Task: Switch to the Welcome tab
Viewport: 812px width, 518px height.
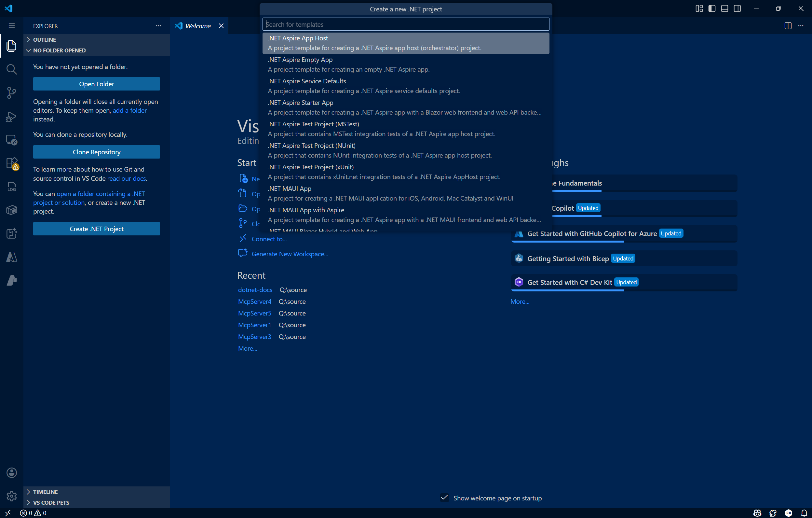Action: pos(198,26)
